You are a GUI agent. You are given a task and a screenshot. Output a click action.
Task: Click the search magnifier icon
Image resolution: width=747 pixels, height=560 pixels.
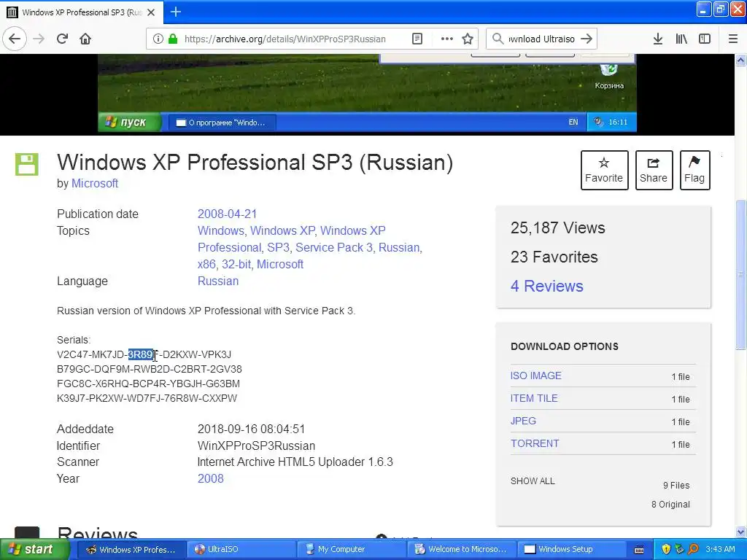coord(498,39)
